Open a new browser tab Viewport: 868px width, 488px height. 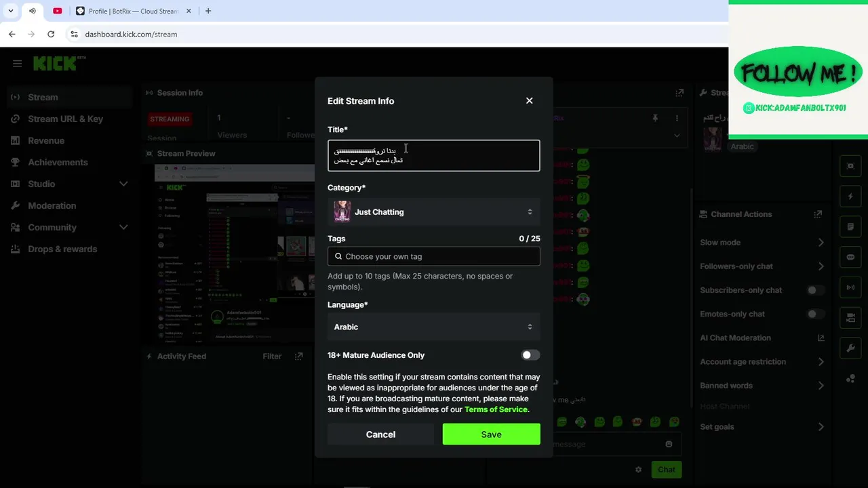pos(208,11)
